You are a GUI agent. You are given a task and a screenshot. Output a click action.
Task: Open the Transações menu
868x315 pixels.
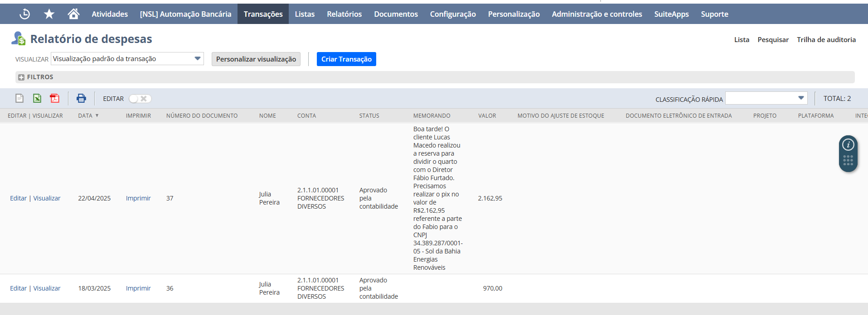[x=263, y=14]
